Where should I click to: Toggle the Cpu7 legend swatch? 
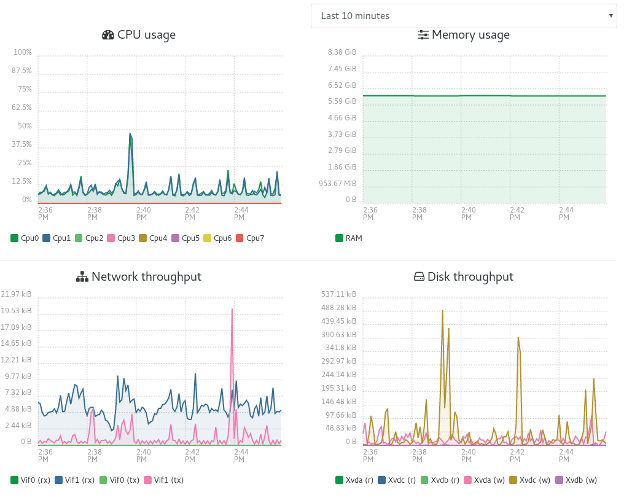click(240, 238)
